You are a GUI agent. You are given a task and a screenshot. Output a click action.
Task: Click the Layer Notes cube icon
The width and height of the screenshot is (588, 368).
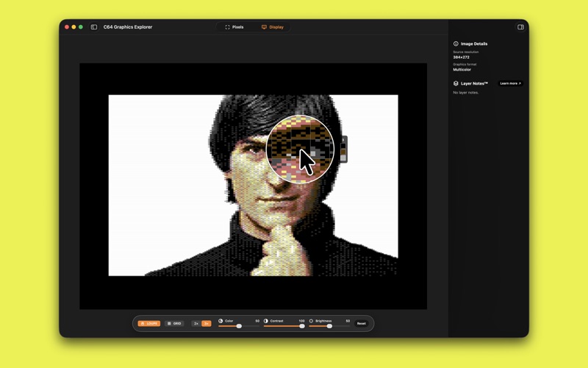click(x=456, y=83)
